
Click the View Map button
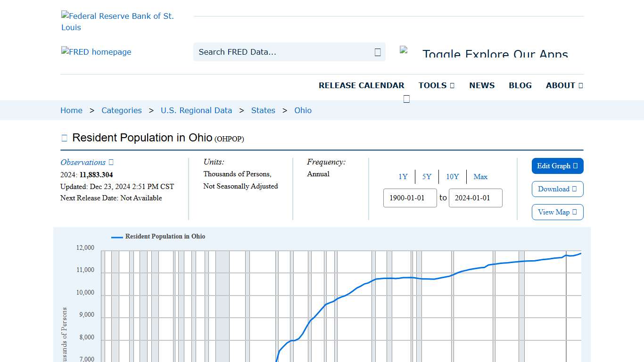pyautogui.click(x=557, y=212)
